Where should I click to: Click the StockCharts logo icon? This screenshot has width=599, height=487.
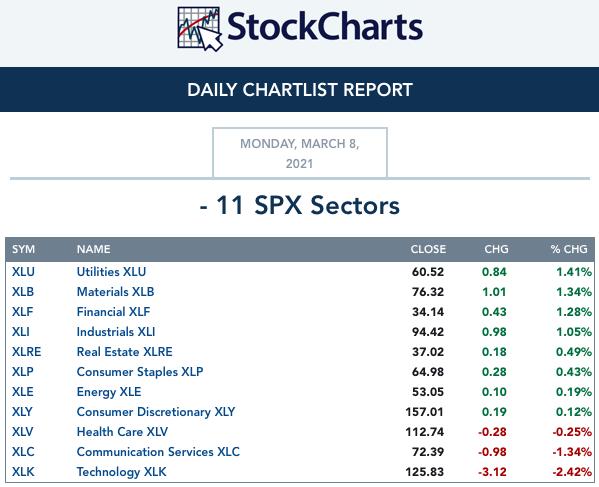(200, 29)
